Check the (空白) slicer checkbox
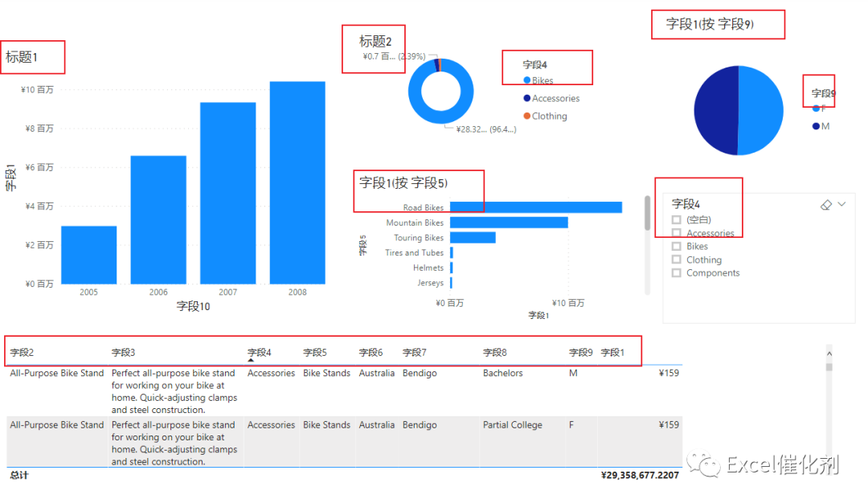Screen dimensions: 868x503 [676, 219]
